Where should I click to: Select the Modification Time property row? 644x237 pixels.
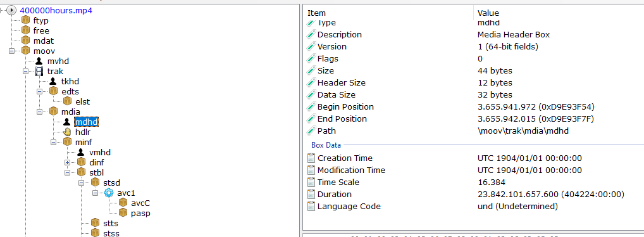coord(474,170)
